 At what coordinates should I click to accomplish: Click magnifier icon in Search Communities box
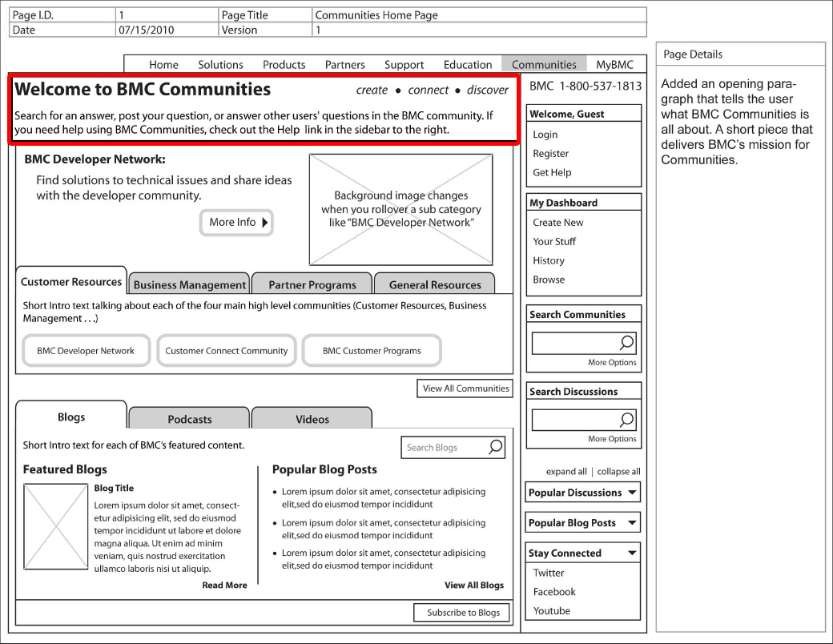(x=627, y=344)
